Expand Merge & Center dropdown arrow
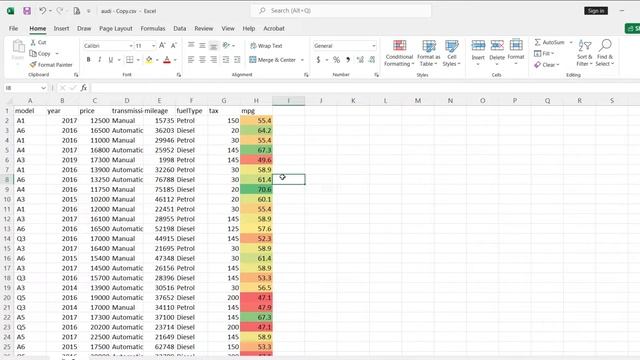The height and width of the screenshot is (360, 640). click(x=302, y=60)
